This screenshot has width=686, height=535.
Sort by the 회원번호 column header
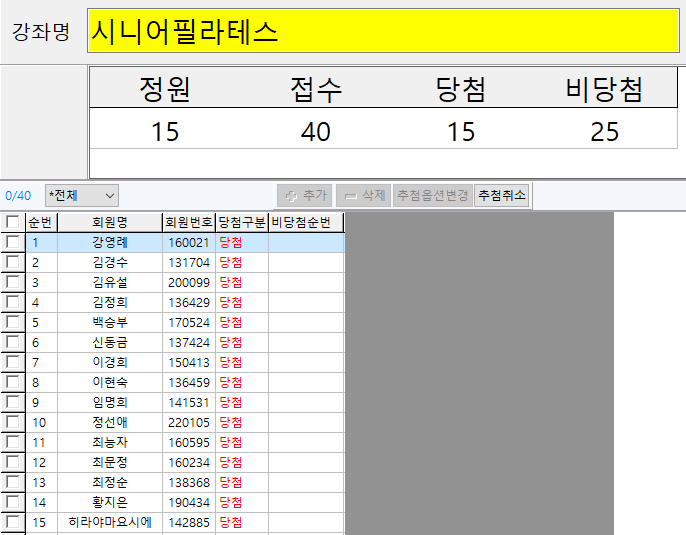click(189, 222)
